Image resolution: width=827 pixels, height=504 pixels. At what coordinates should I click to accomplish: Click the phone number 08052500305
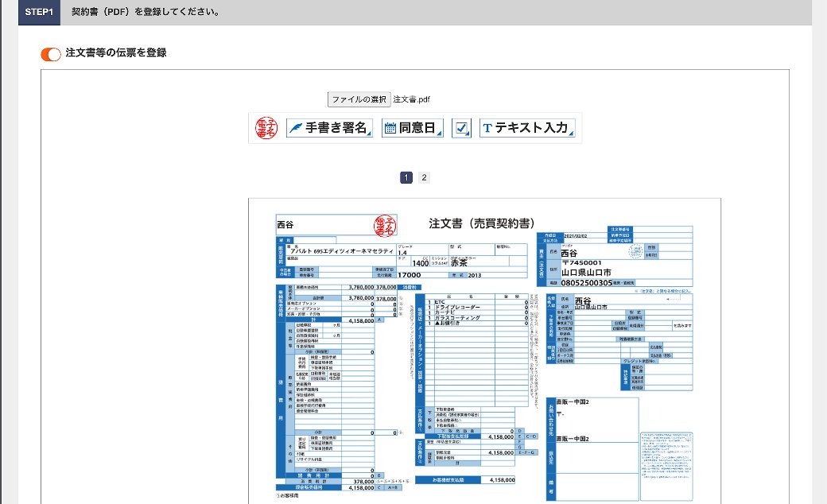pyautogui.click(x=587, y=283)
